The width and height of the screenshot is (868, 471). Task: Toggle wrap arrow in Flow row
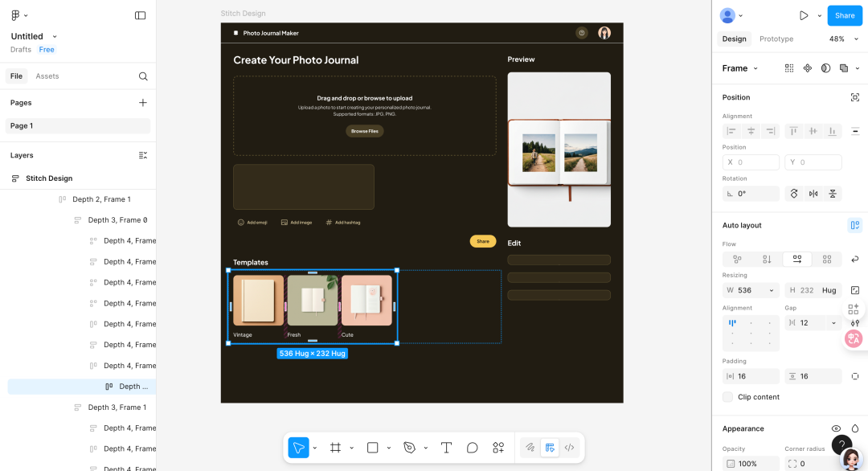(854, 259)
